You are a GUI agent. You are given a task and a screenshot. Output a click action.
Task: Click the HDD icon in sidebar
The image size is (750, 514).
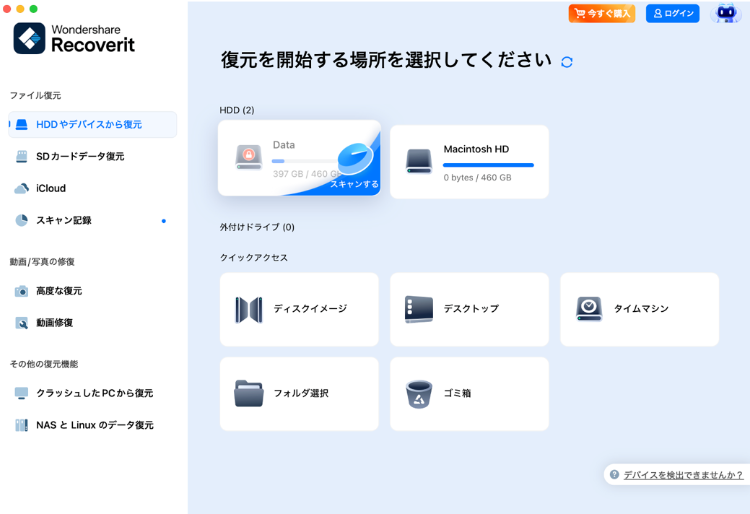22,125
